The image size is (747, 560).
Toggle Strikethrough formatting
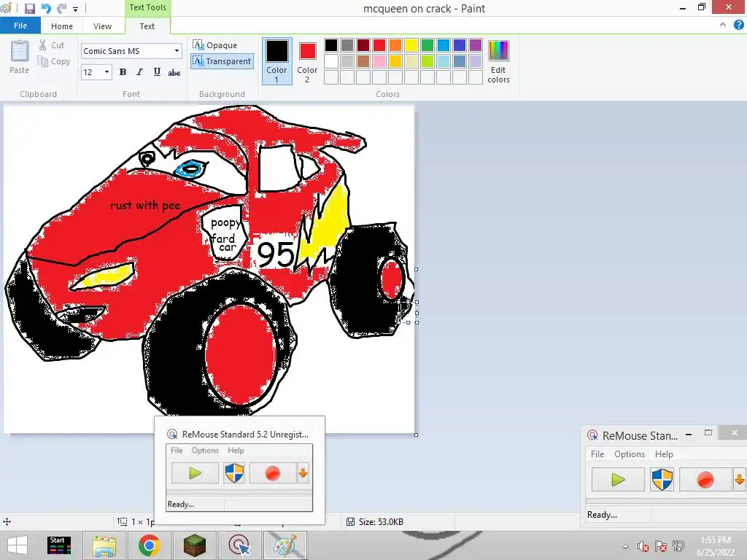click(x=174, y=72)
